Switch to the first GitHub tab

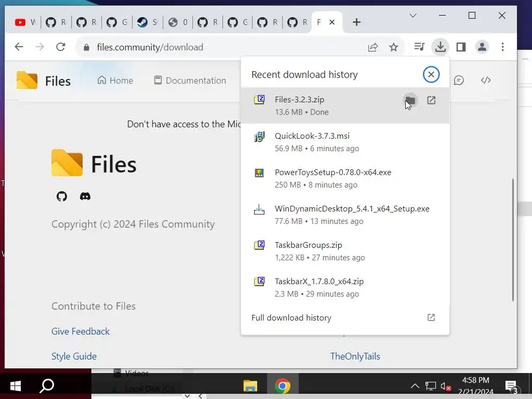pyautogui.click(x=56, y=22)
